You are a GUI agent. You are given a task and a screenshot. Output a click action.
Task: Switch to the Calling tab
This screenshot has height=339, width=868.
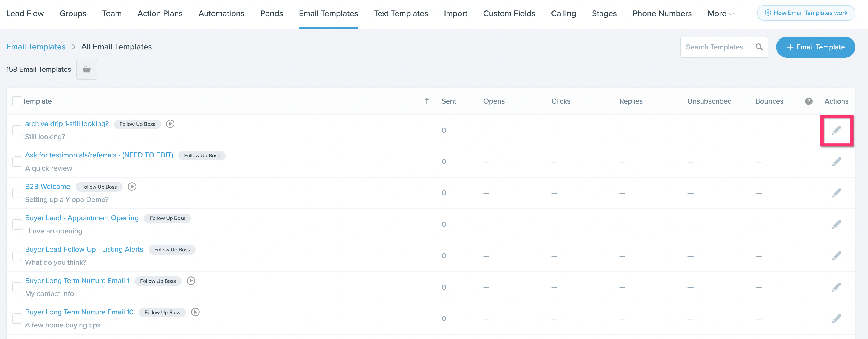coord(563,14)
